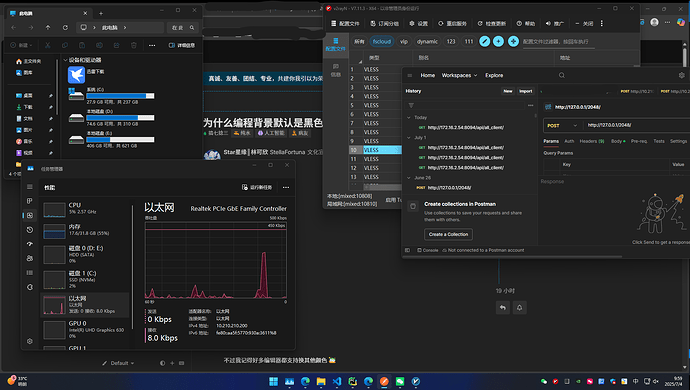Select the vip group chip in v2rayN

click(404, 41)
